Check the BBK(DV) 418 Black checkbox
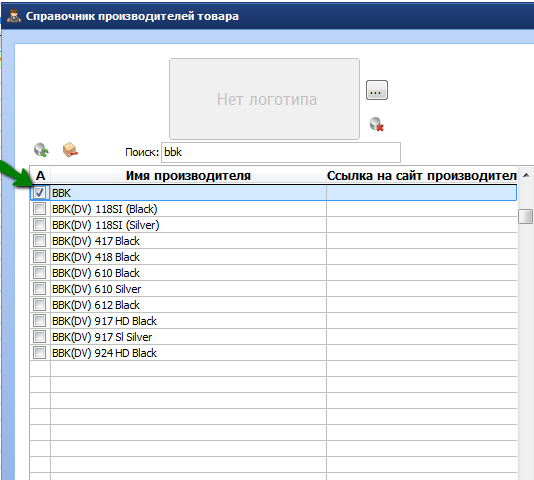Image resolution: width=534 pixels, height=480 pixels. point(40,257)
